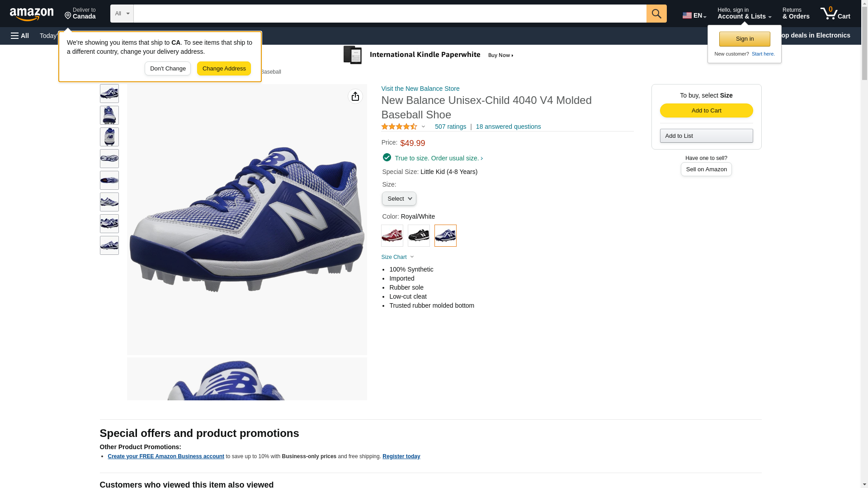Screen dimensions: 868x488
Task: Select the red shoe color swatch
Action: click(392, 235)
